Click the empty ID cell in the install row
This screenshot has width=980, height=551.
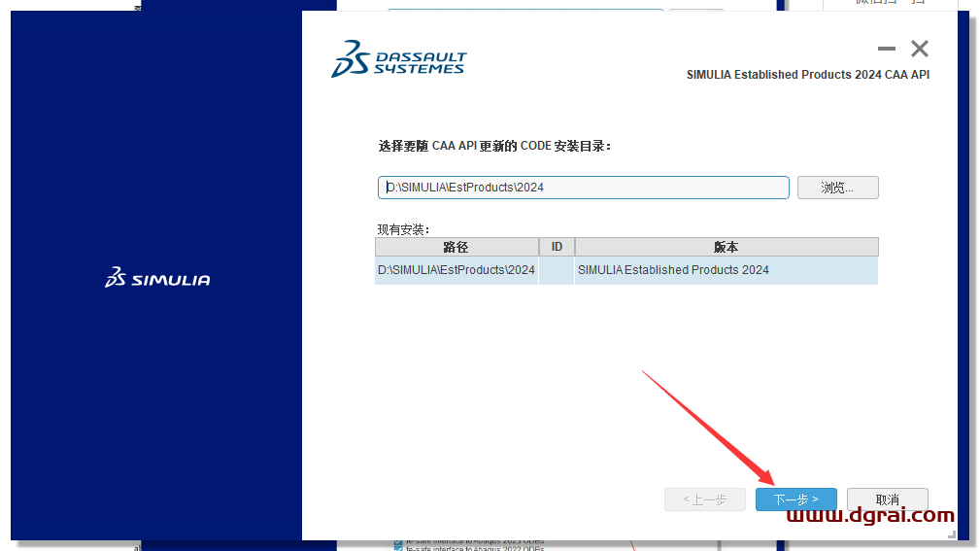(x=557, y=270)
